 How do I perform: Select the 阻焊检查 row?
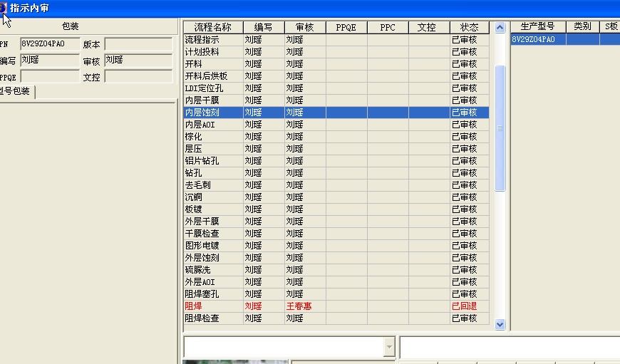pyautogui.click(x=336, y=318)
